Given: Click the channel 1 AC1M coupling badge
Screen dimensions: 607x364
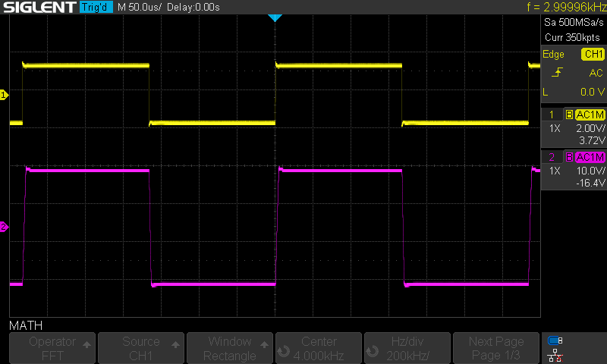Looking at the screenshot, I should pyautogui.click(x=590, y=115).
